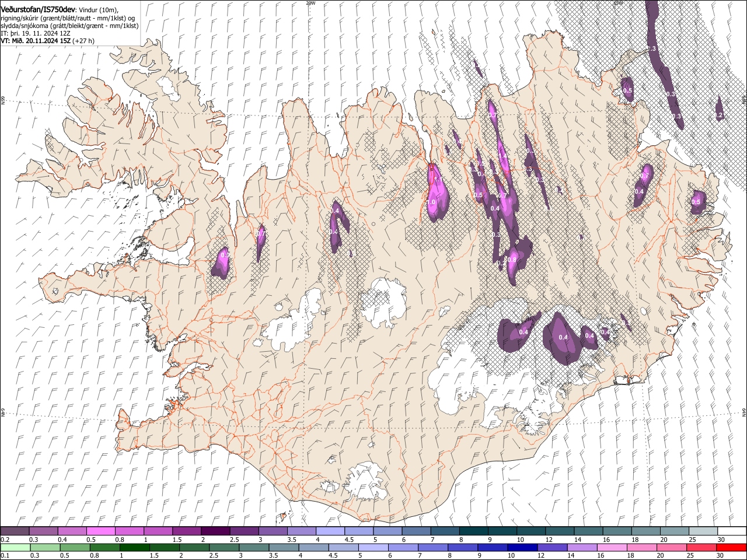The width and height of the screenshot is (747, 560).
Task: Click the 'slydda/snjókoma (grátt/bleikt/grænt - mm/1klst)' line
Action: click(x=69, y=26)
